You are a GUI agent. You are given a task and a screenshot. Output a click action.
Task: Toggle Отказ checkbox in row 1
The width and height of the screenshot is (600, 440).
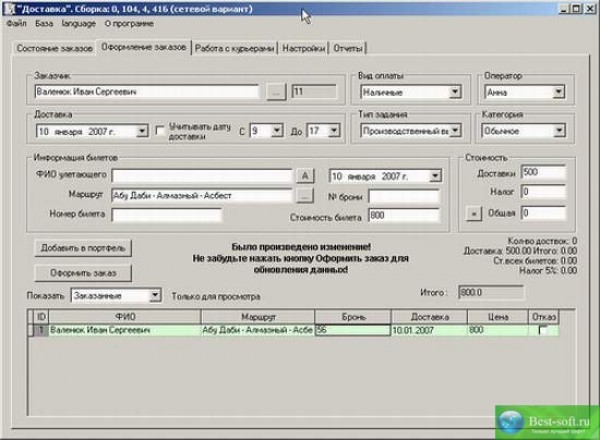(x=543, y=330)
